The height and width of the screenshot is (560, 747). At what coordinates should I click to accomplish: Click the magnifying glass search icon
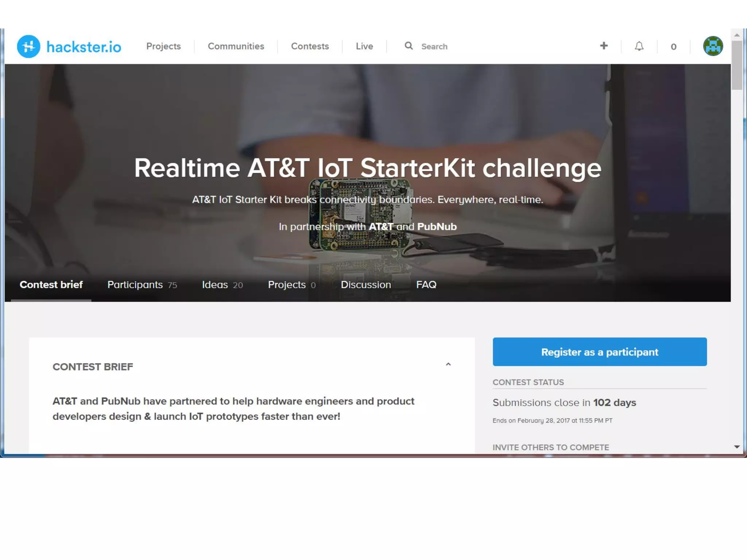409,46
